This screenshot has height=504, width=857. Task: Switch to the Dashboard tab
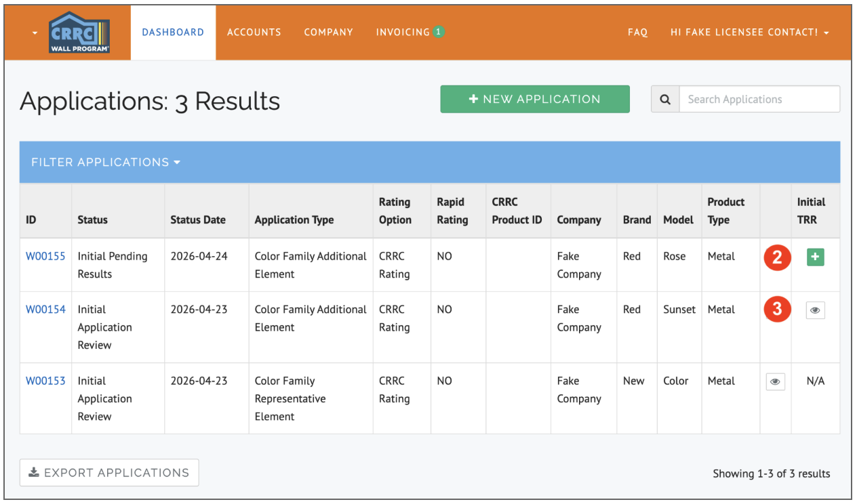(x=173, y=33)
